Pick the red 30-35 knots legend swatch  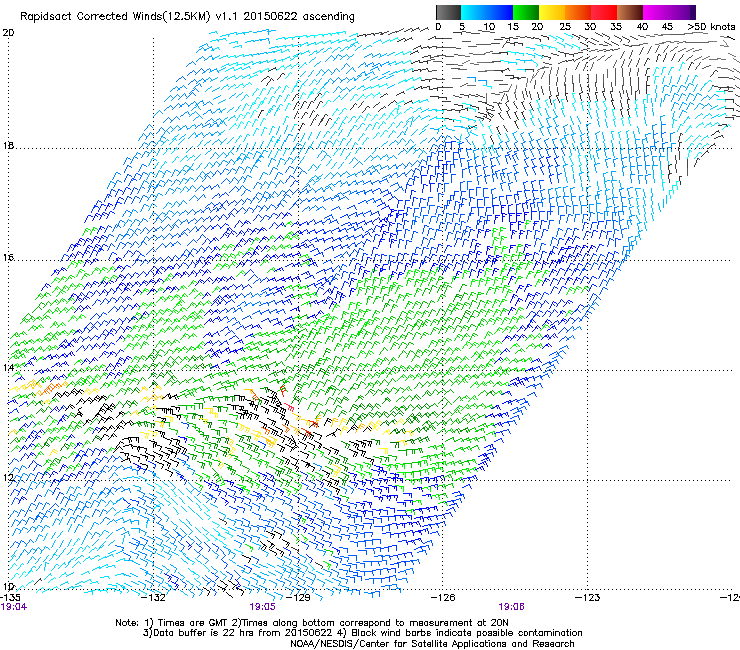(x=604, y=12)
